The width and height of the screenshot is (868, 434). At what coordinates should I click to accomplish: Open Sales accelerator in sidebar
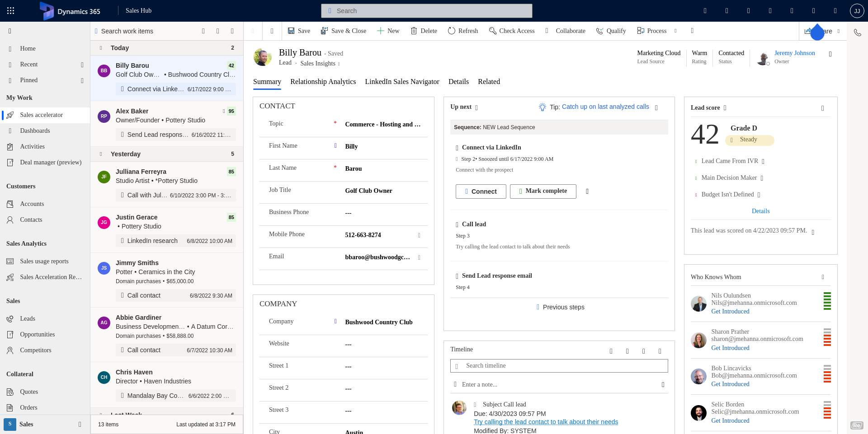[x=41, y=115]
